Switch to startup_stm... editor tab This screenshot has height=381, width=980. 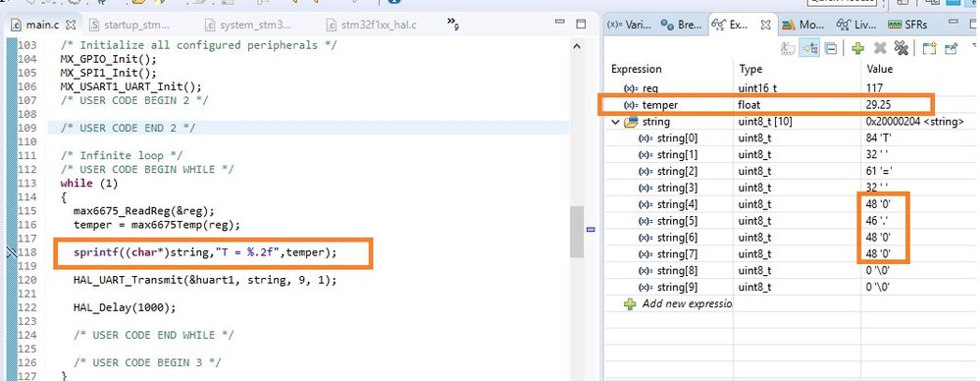click(x=129, y=25)
